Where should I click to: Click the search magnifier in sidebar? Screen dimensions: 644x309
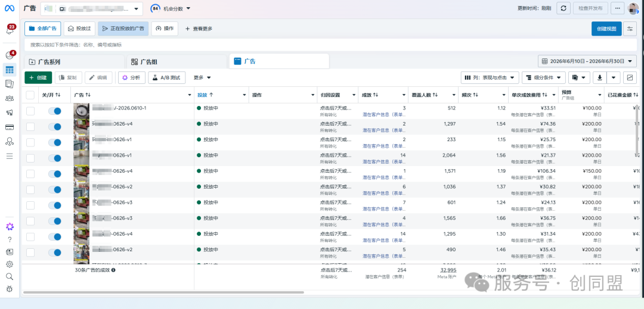[x=10, y=276]
